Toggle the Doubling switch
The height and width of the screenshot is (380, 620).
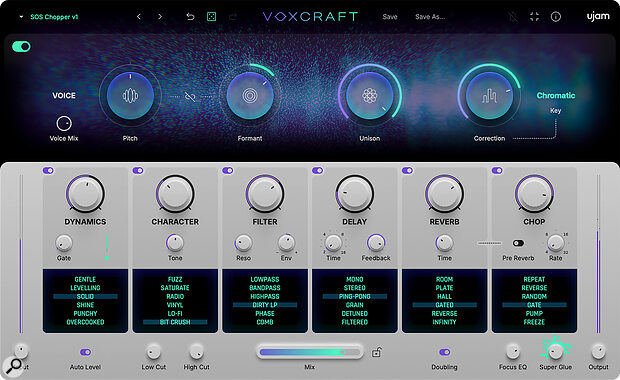point(444,352)
